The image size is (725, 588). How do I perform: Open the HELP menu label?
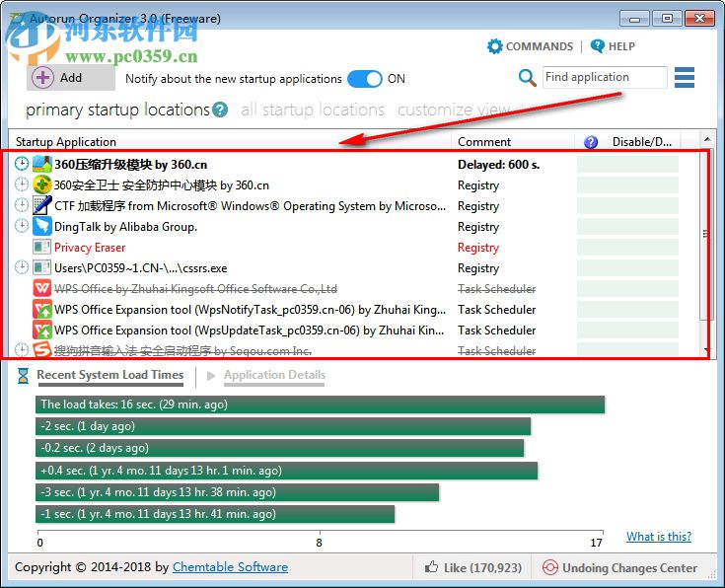click(x=621, y=46)
